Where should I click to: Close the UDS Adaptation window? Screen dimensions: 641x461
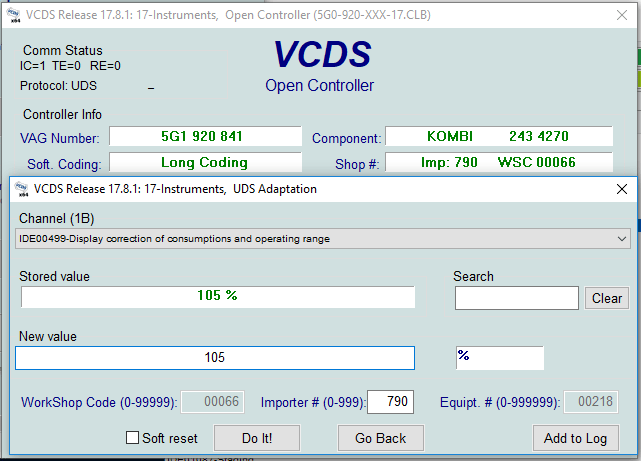point(622,189)
